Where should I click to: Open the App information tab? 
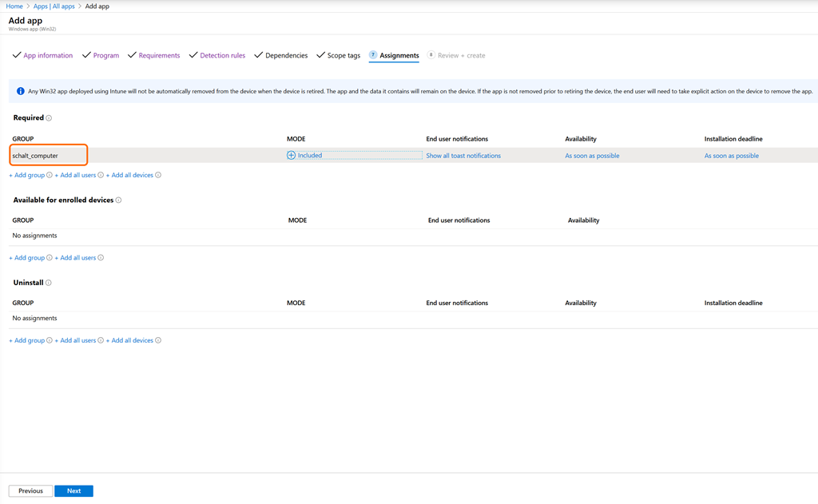48,56
